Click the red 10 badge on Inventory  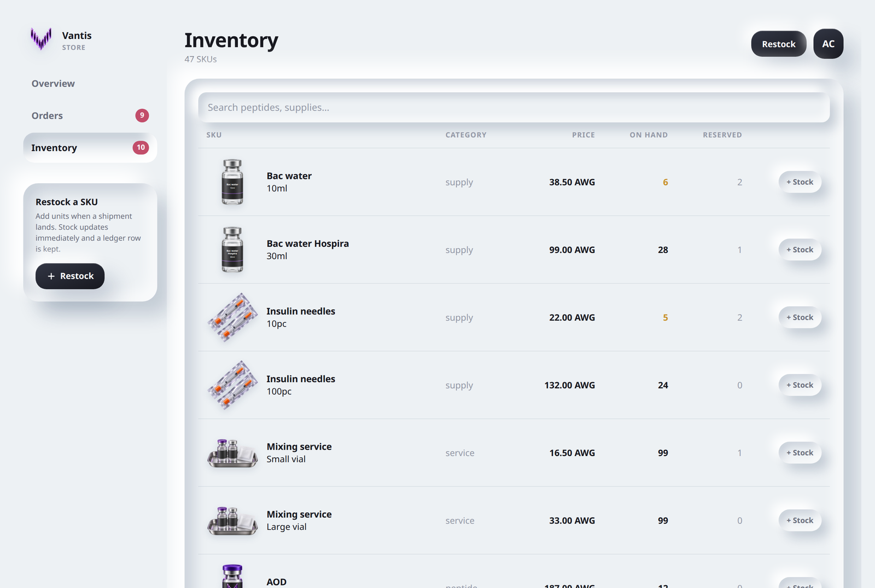[x=141, y=148]
